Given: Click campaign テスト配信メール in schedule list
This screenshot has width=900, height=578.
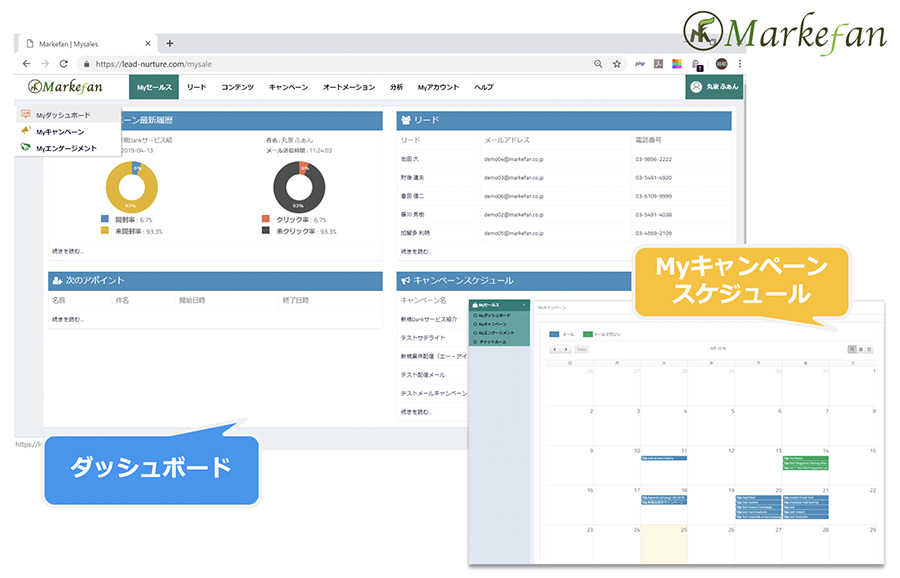Looking at the screenshot, I should pos(423,375).
